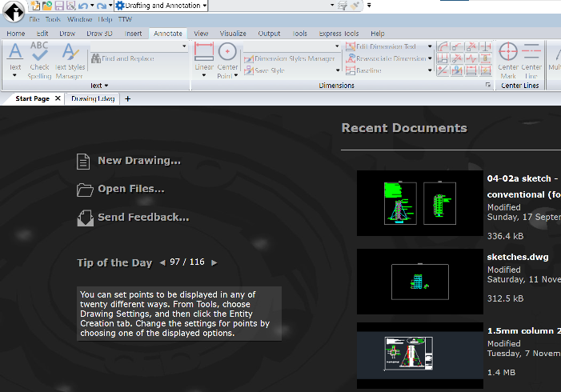Open Dimension Styles Manager
561x392 pixels.
[289, 58]
